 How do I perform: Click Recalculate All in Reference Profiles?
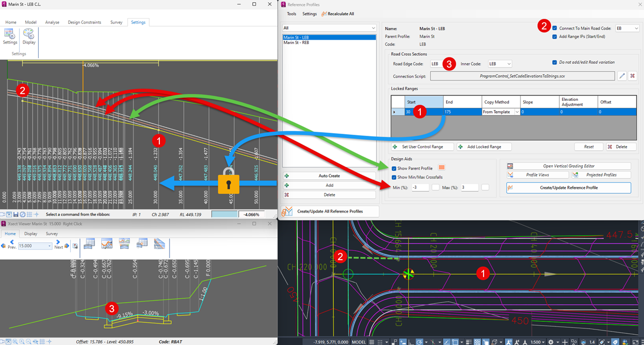pos(338,14)
